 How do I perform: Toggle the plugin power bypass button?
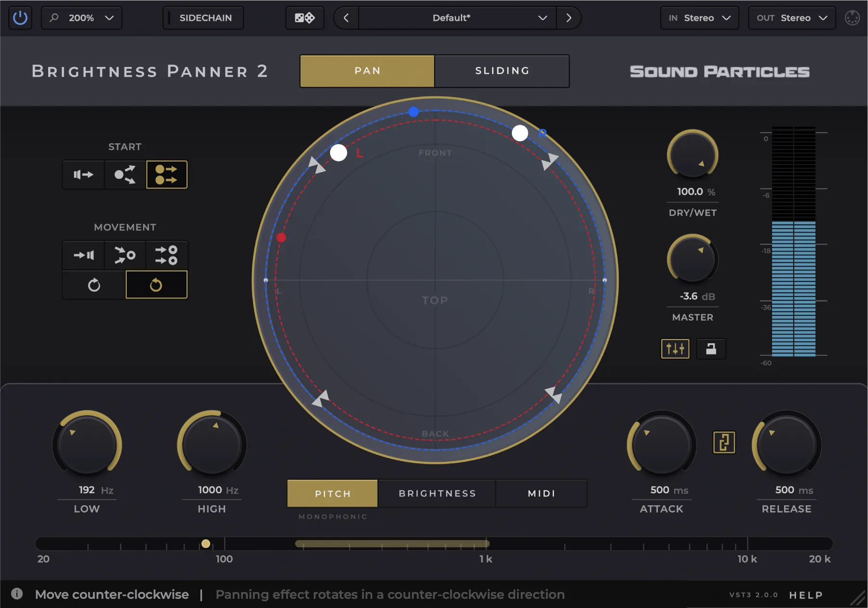20,18
